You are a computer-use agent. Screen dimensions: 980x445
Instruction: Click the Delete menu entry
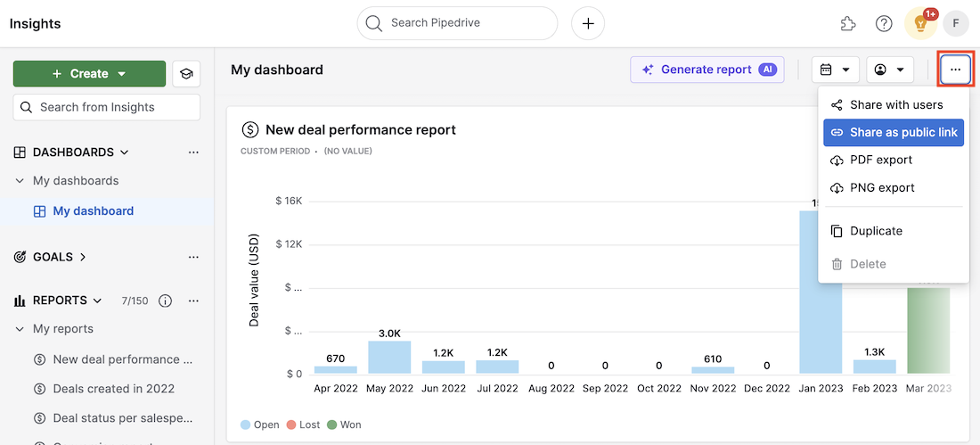tap(893, 264)
